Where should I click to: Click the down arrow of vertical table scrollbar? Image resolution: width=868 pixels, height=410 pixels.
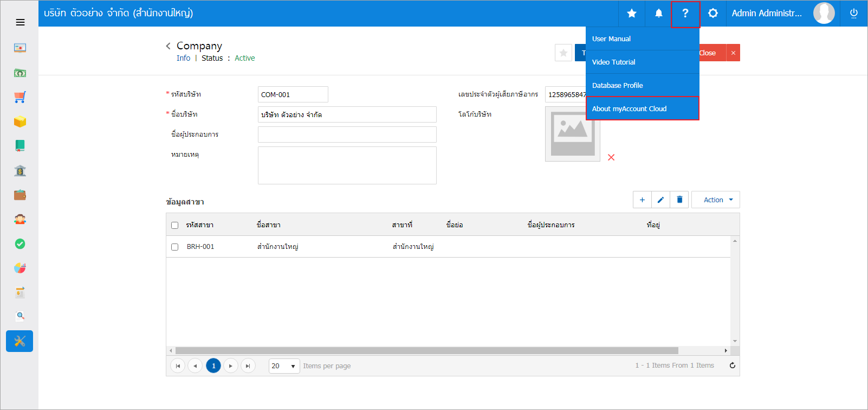click(x=735, y=341)
